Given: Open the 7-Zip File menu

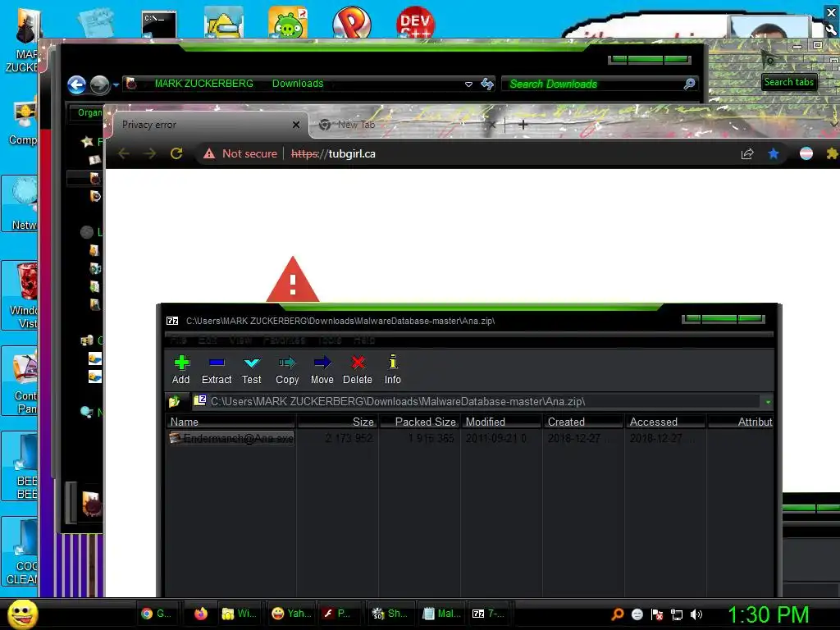Looking at the screenshot, I should pos(178,340).
